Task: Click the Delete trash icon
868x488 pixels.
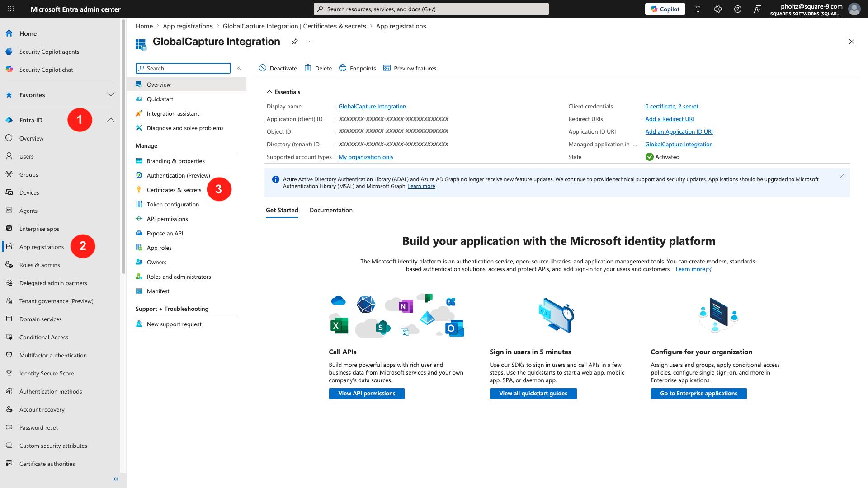Action: pos(308,68)
